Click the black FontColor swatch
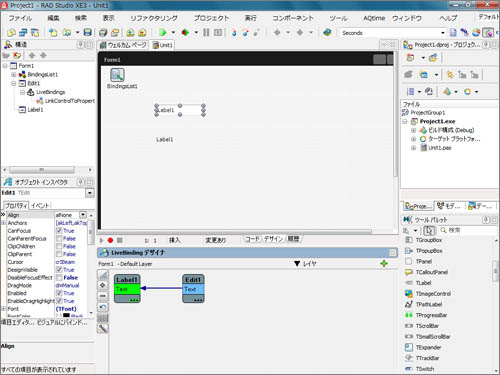 [x=66, y=315]
